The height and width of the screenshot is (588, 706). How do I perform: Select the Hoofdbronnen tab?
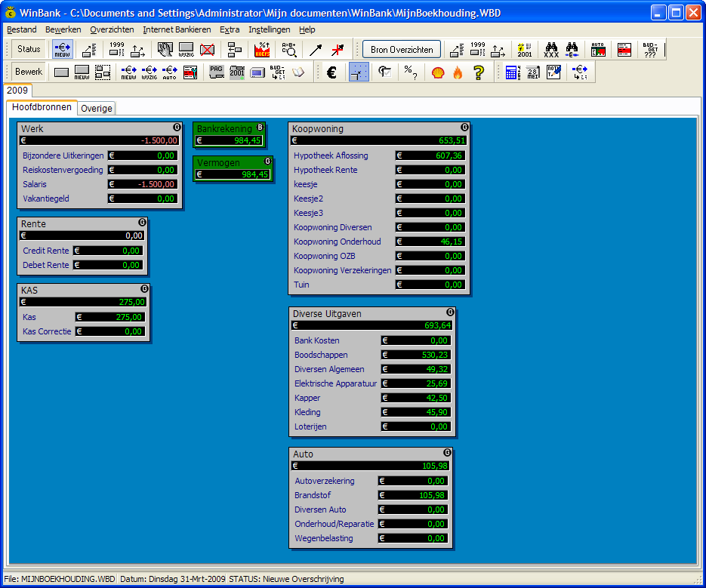[42, 107]
